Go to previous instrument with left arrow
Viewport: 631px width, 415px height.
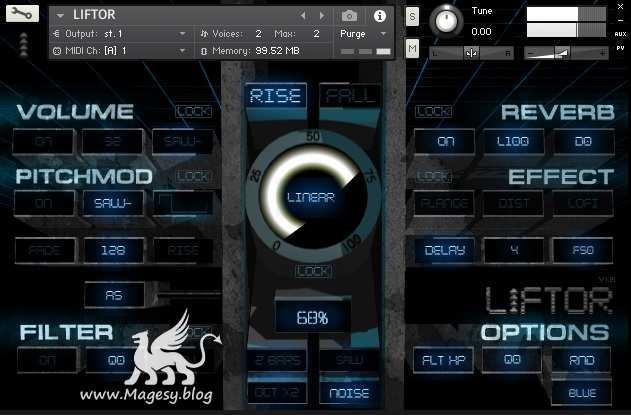[x=304, y=16]
